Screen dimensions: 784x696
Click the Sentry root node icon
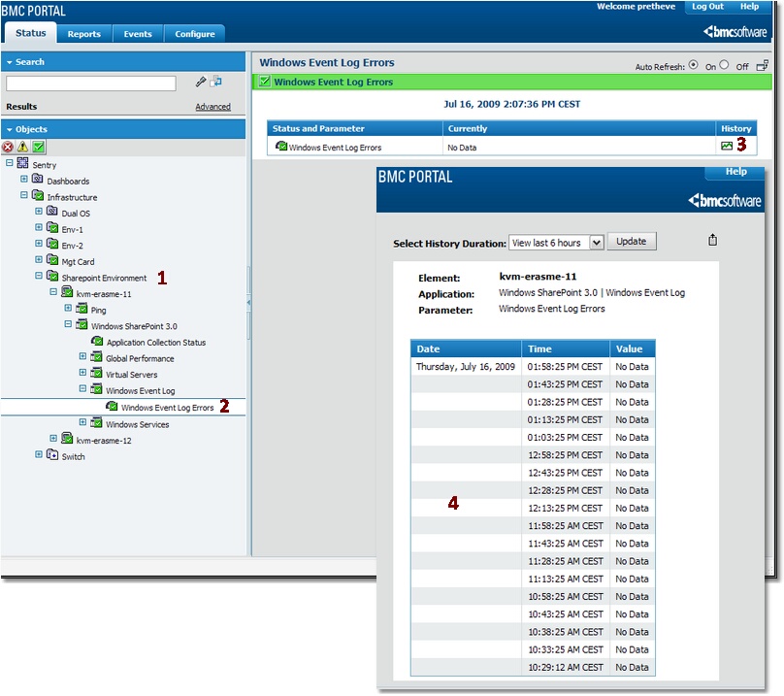click(22, 163)
